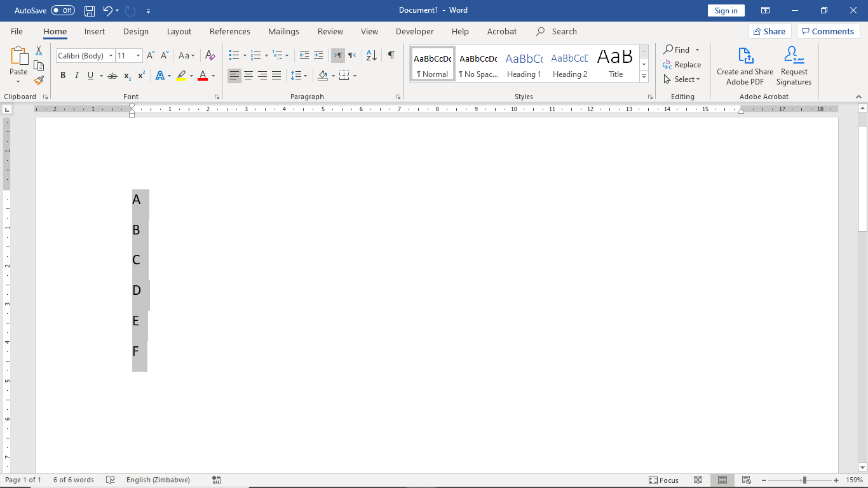
Task: Click the Paste clipboard icon
Action: point(19,56)
